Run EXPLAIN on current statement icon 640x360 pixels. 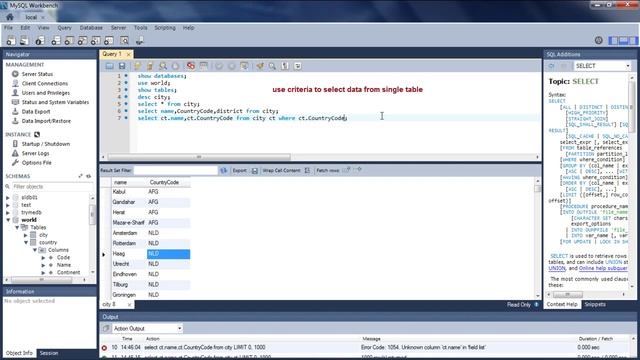pos(163,66)
